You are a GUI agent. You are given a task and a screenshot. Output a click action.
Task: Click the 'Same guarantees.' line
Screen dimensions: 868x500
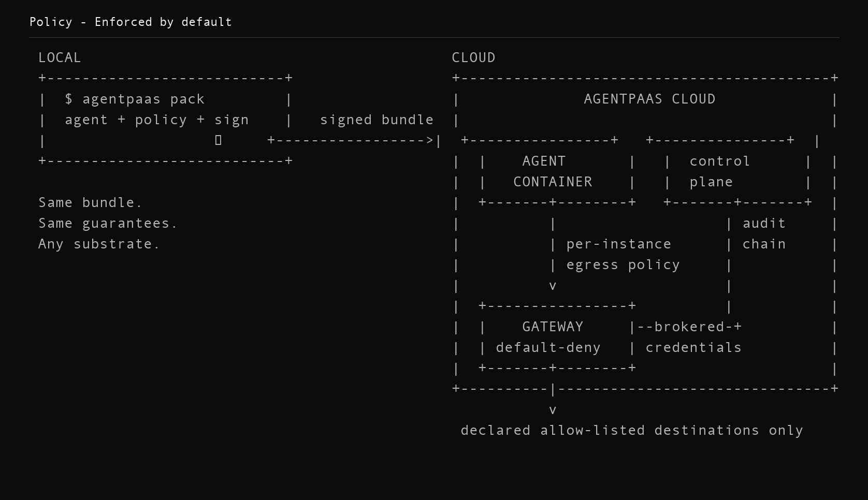pyautogui.click(x=108, y=223)
